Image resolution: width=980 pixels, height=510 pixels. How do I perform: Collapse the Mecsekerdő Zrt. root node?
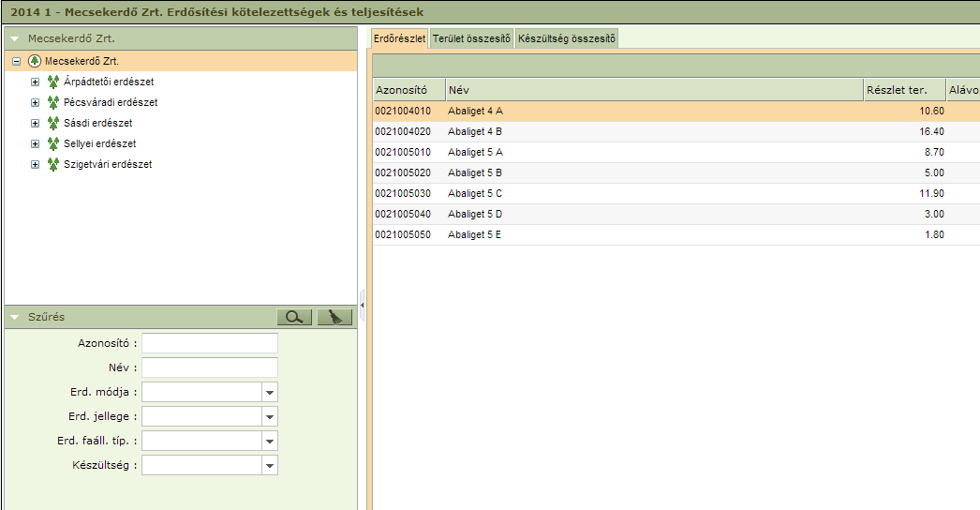click(16, 61)
